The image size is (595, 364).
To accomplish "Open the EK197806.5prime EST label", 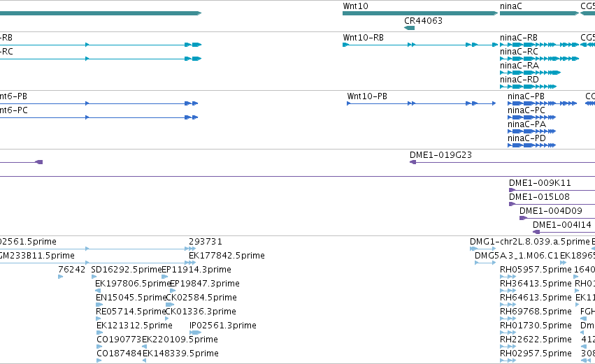I will 132,284.
